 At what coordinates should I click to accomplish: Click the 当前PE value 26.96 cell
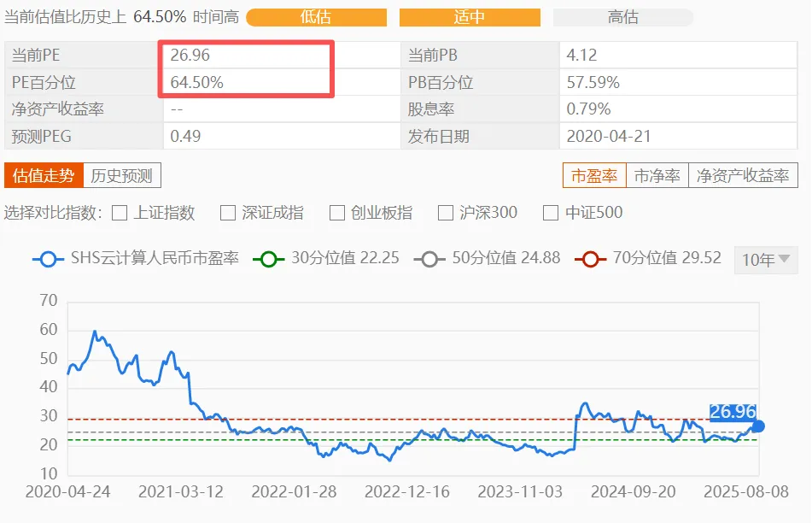(x=246, y=56)
